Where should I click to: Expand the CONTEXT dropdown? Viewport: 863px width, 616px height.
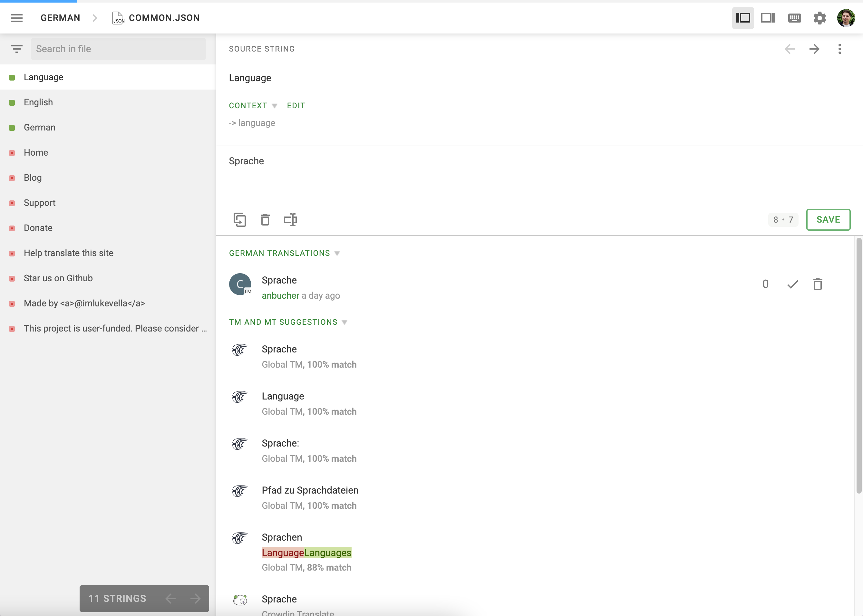(253, 105)
